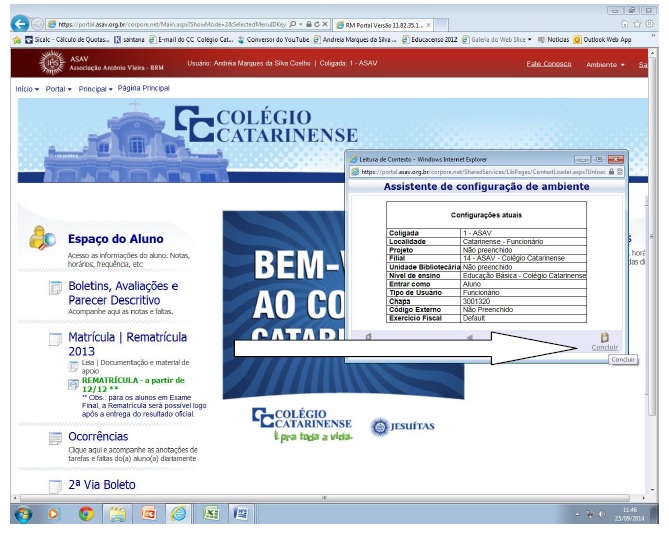Click the refresh icon in address bar
This screenshot has width=669, height=534.
317,24
